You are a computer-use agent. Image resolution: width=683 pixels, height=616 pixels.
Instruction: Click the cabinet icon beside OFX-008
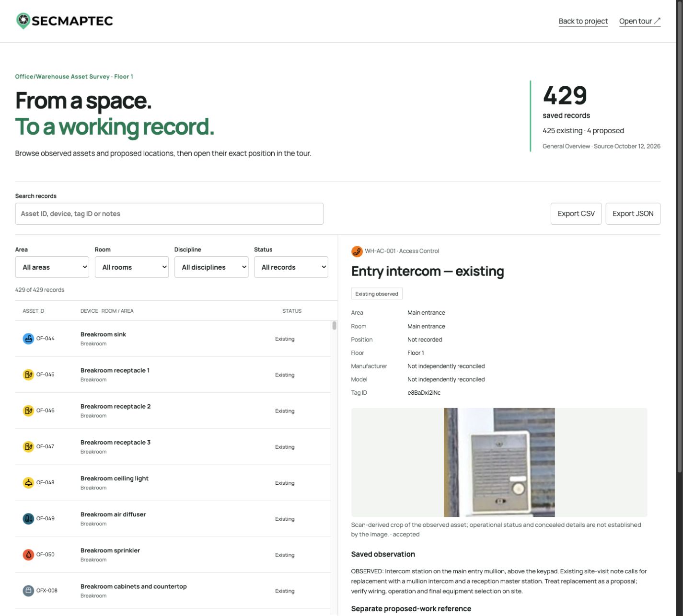[28, 590]
